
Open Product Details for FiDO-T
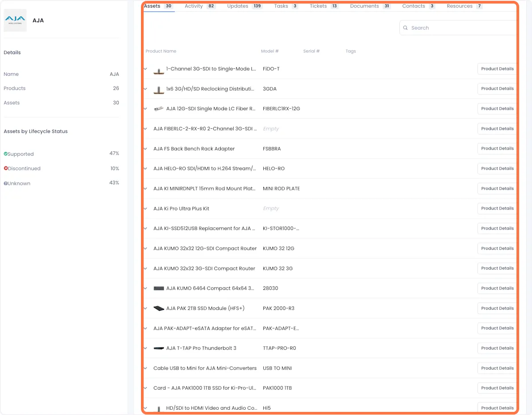point(497,69)
